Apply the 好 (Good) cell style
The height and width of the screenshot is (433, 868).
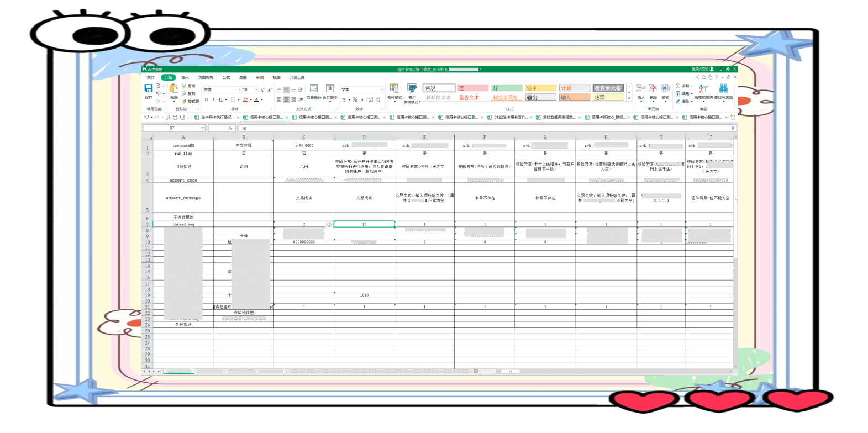click(507, 88)
